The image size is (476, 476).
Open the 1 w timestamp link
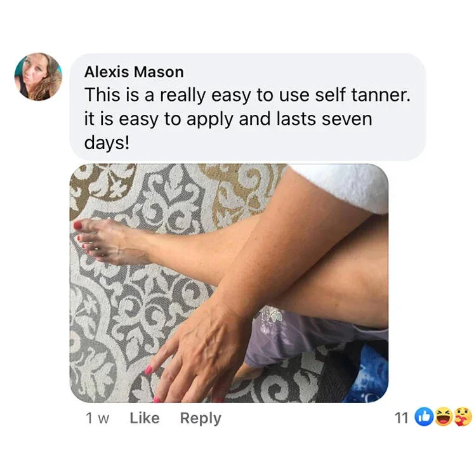pos(98,418)
